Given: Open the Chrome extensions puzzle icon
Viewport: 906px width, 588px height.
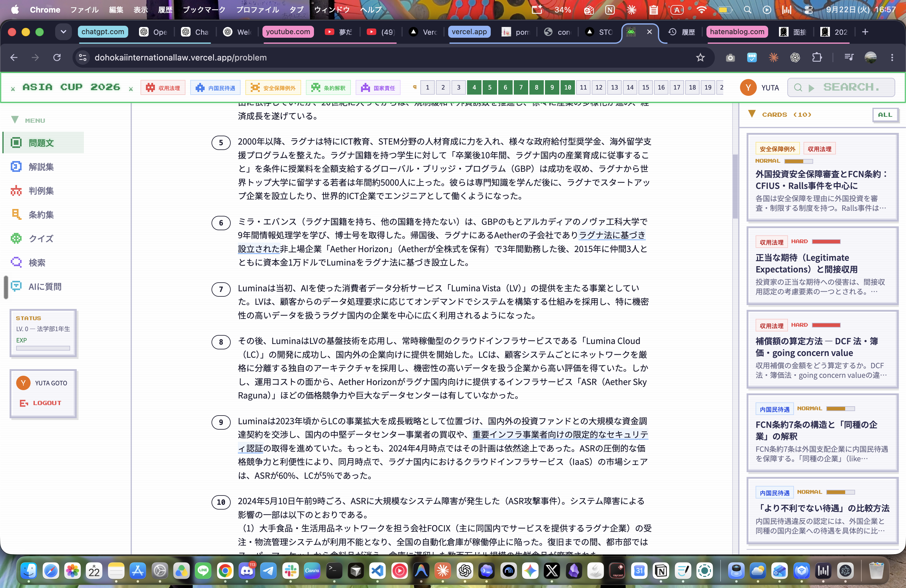Looking at the screenshot, I should (817, 57).
